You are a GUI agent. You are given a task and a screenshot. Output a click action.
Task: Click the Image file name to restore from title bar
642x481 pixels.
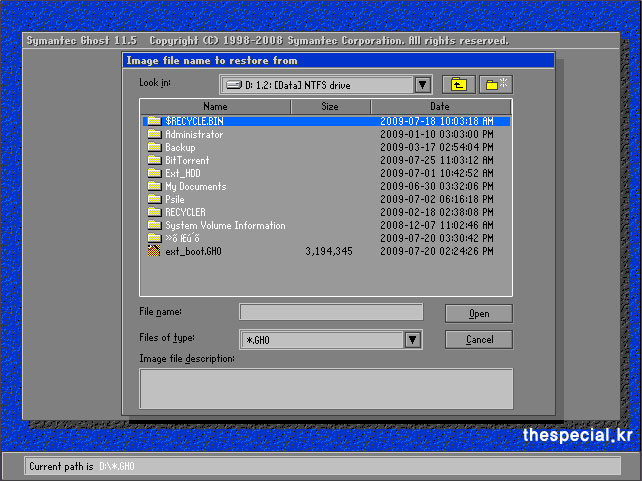338,61
